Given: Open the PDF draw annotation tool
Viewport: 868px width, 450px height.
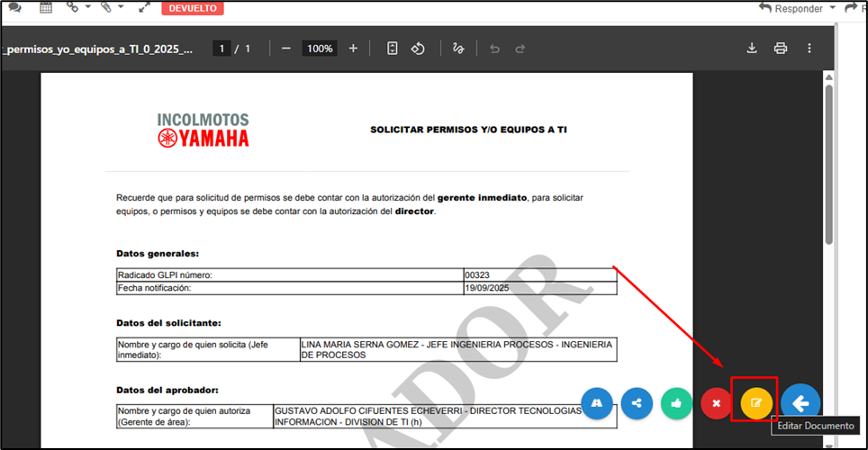Looking at the screenshot, I should click(x=458, y=49).
